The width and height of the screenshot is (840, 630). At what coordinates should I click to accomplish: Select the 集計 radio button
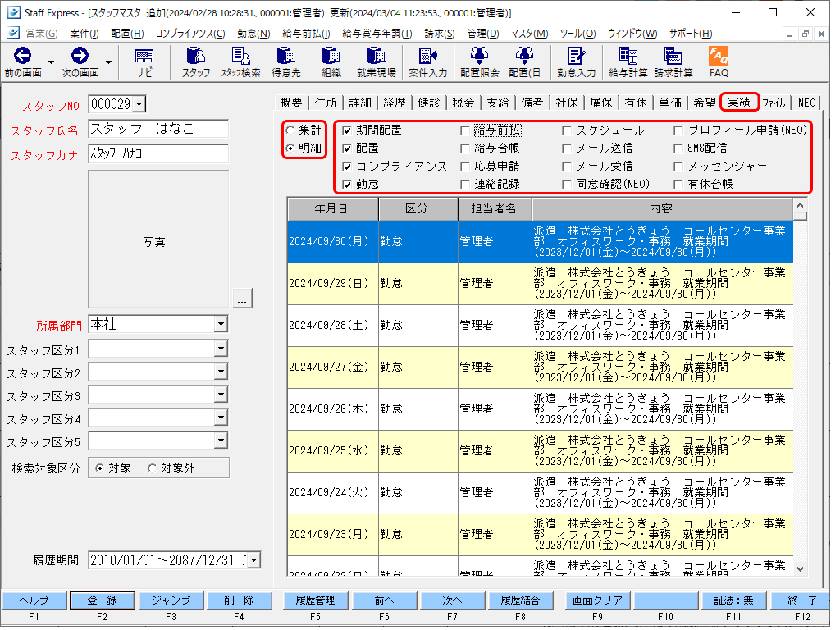click(x=290, y=130)
